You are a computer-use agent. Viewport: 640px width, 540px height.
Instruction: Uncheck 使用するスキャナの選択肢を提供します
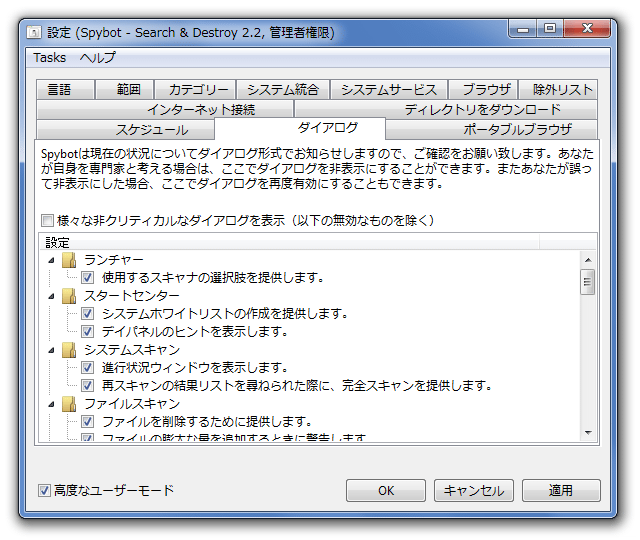tap(87, 278)
